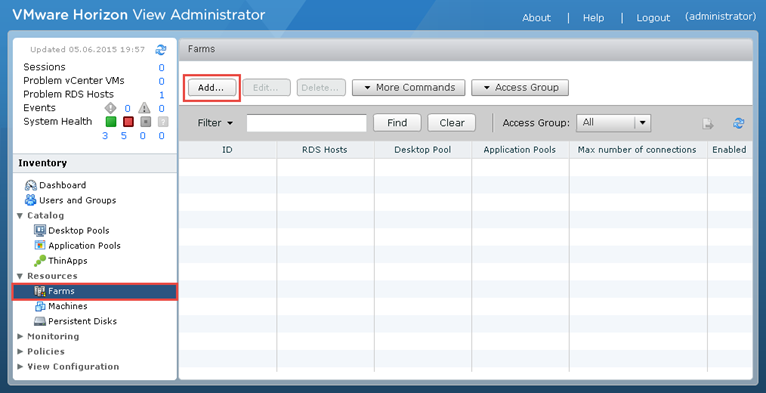The width and height of the screenshot is (766, 393).
Task: Click the red System Health status icon
Action: coord(128,122)
